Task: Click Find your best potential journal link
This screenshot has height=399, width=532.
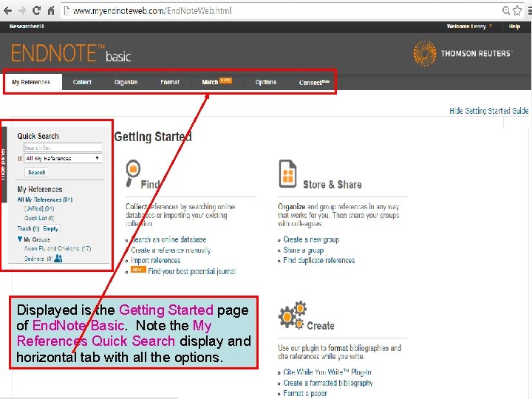Action: coord(191,271)
